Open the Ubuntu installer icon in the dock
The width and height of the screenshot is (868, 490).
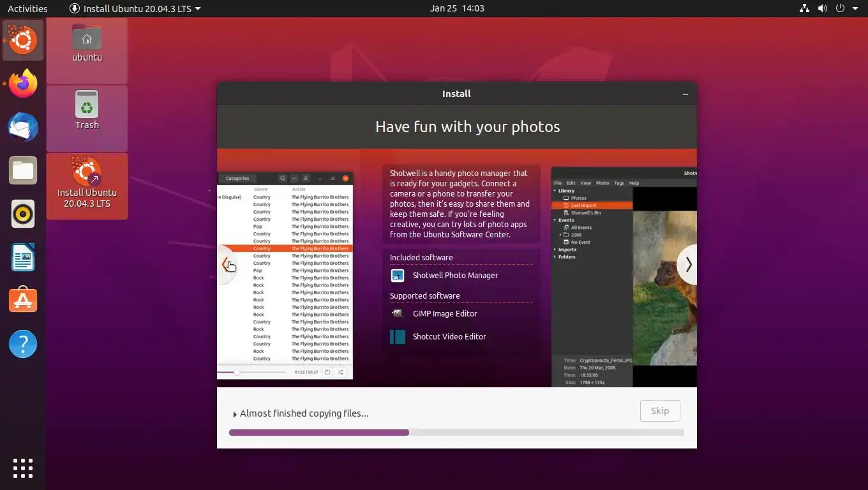click(x=23, y=40)
